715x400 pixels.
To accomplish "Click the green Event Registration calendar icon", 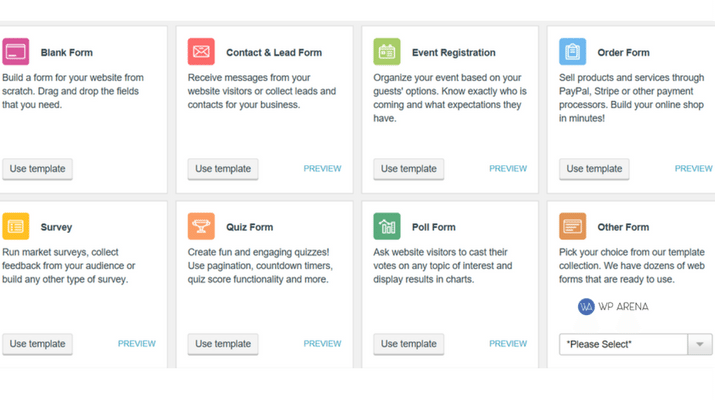I will [x=387, y=52].
